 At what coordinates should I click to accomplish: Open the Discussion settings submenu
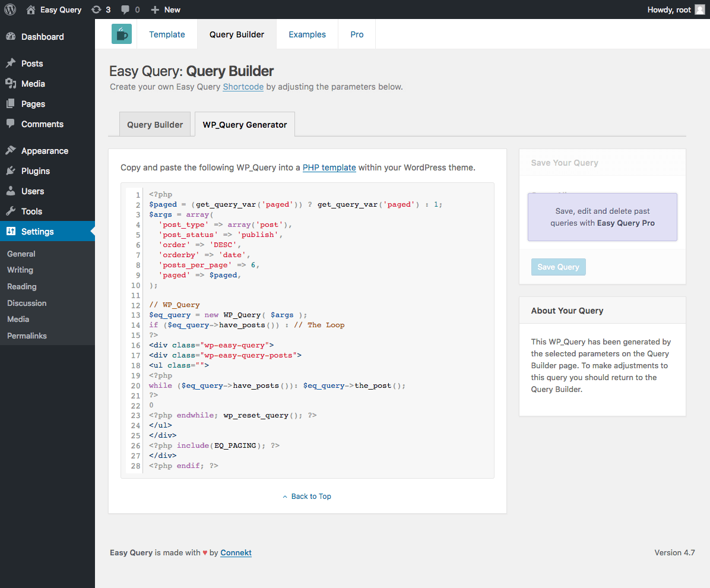tap(27, 303)
